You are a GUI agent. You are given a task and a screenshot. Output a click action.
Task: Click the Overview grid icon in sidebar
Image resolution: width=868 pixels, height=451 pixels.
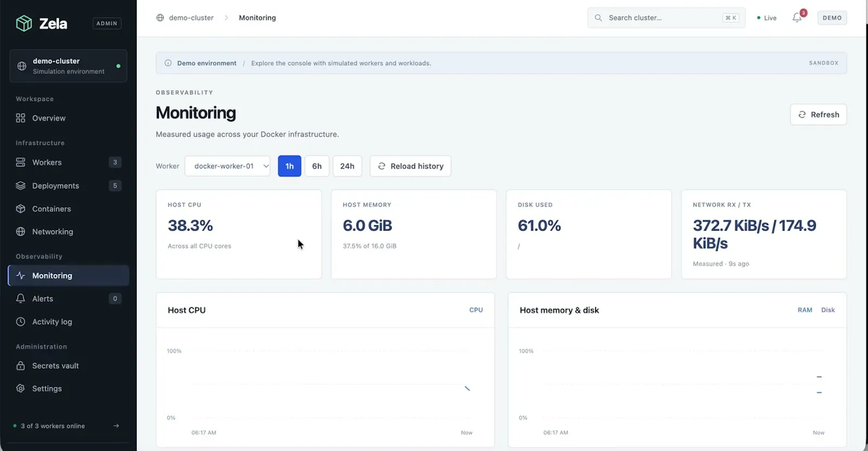(21, 118)
